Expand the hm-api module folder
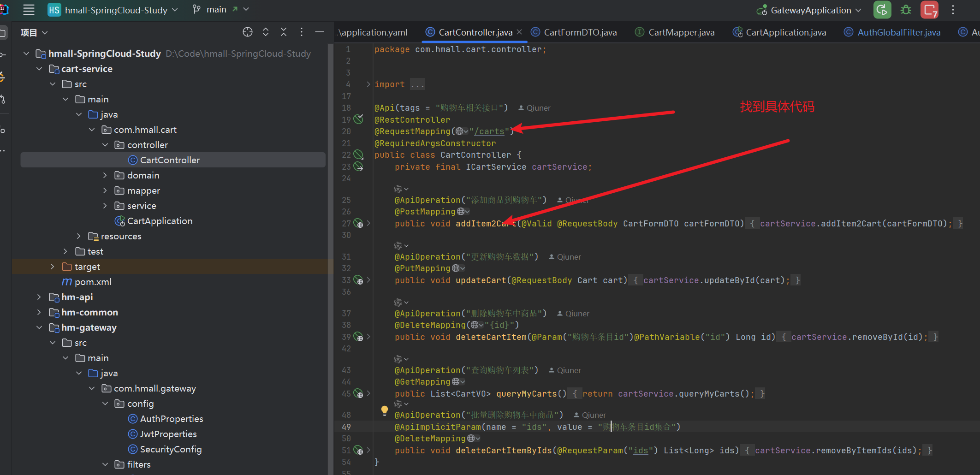Viewport: 980px width, 475px height. click(x=39, y=297)
